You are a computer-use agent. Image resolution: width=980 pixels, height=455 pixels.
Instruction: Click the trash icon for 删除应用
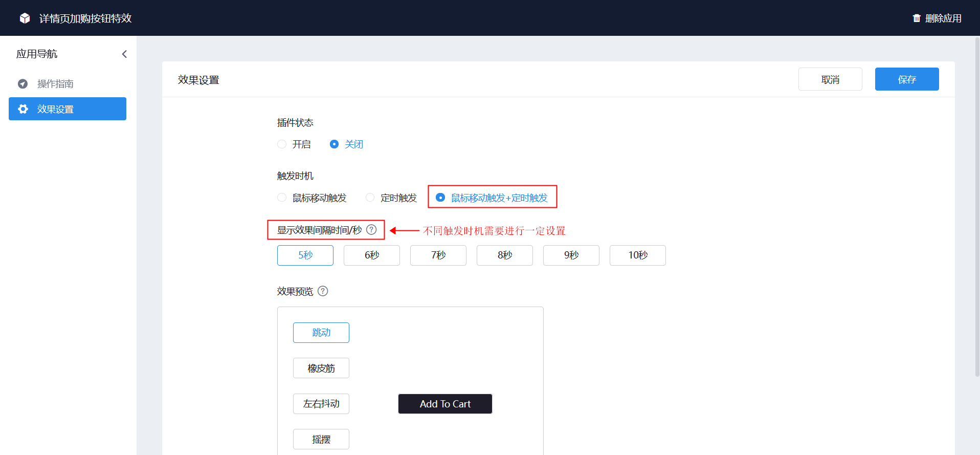[917, 18]
